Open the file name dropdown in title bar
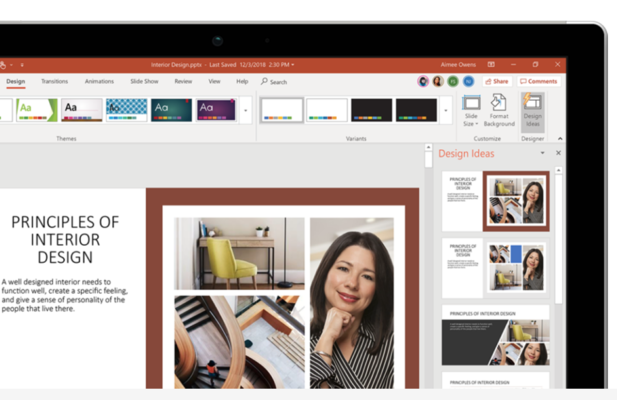 tap(292, 65)
